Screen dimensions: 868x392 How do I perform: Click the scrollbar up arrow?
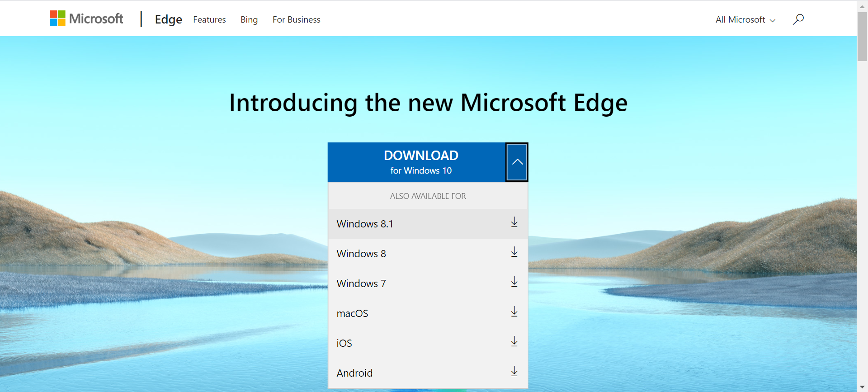(x=862, y=6)
